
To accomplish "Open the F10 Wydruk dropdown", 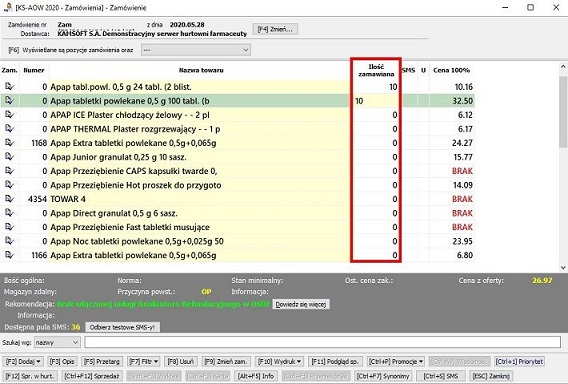I will (279, 361).
